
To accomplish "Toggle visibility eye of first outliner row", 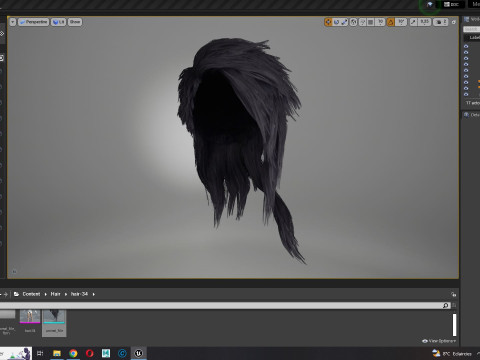I will point(466,46).
